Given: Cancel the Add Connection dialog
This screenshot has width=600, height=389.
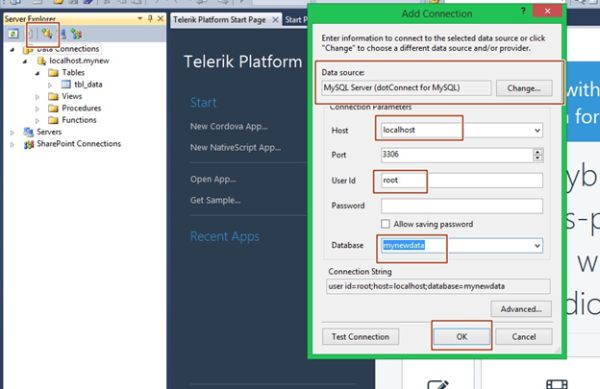Looking at the screenshot, I should coord(523,337).
